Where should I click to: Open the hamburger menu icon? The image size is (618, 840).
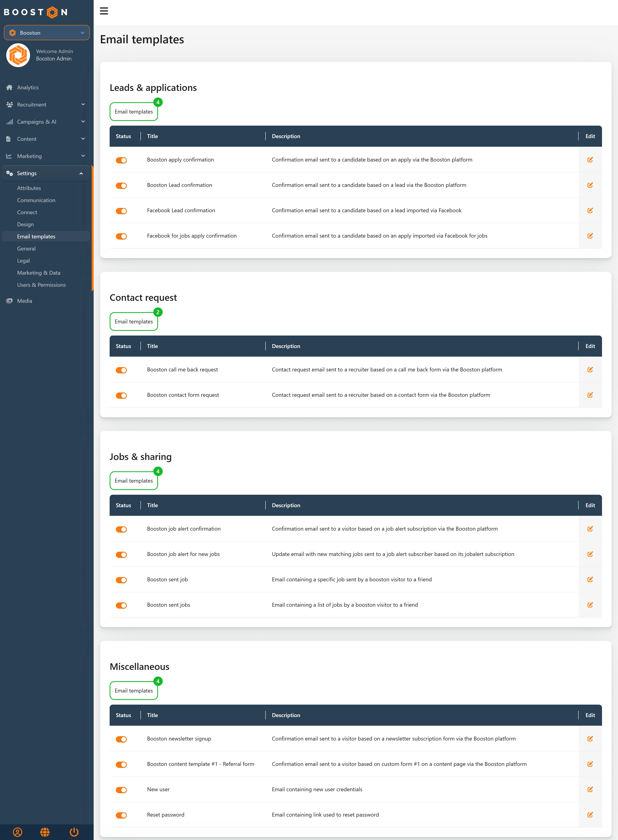click(x=104, y=11)
